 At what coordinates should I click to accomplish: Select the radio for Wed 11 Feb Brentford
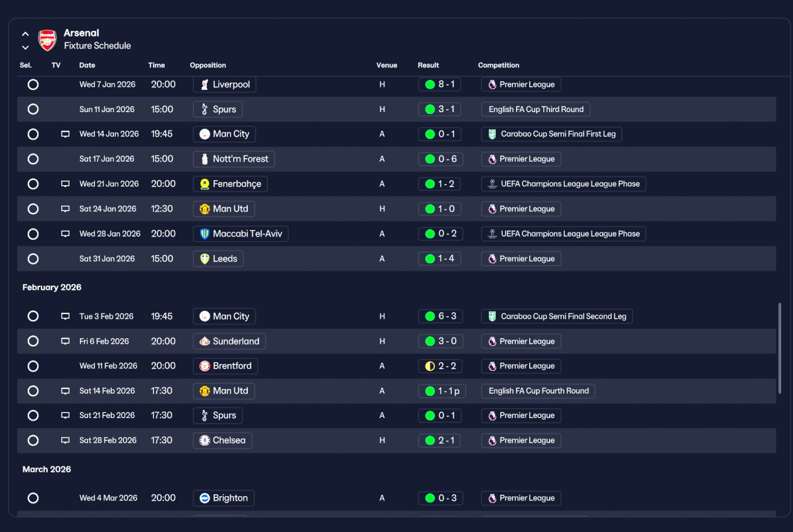33,366
